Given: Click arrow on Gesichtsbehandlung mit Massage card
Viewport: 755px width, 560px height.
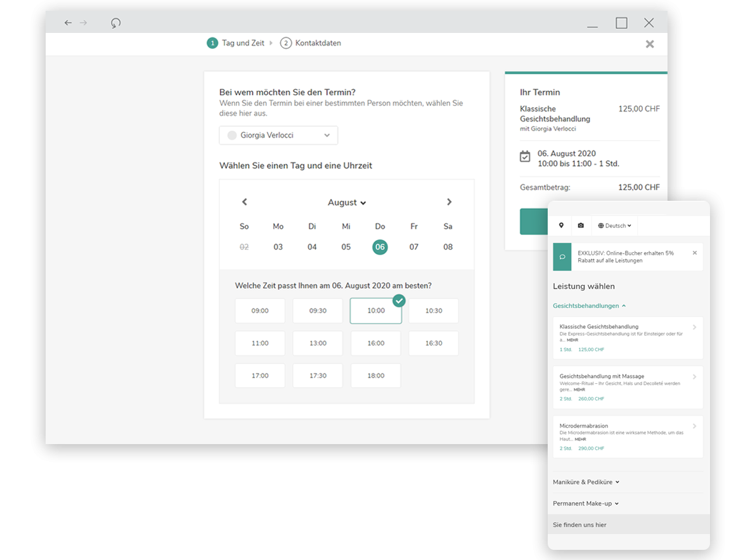Looking at the screenshot, I should point(694,377).
